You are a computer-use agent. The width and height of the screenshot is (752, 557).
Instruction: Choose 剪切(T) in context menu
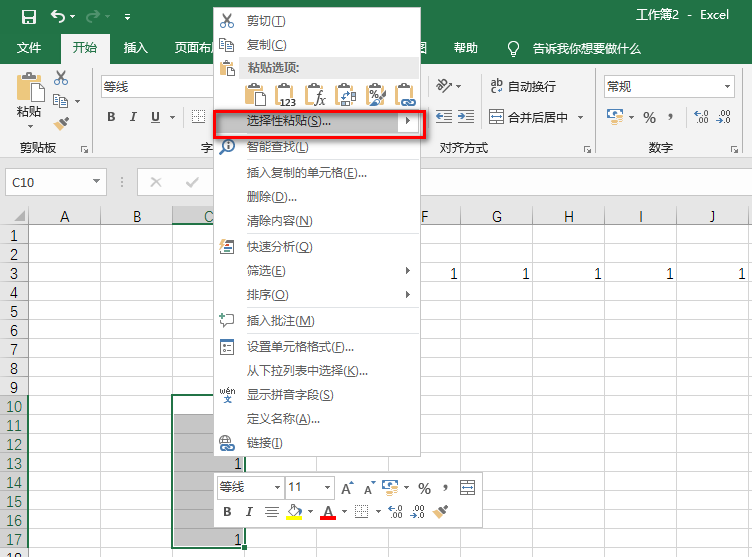pyautogui.click(x=317, y=21)
